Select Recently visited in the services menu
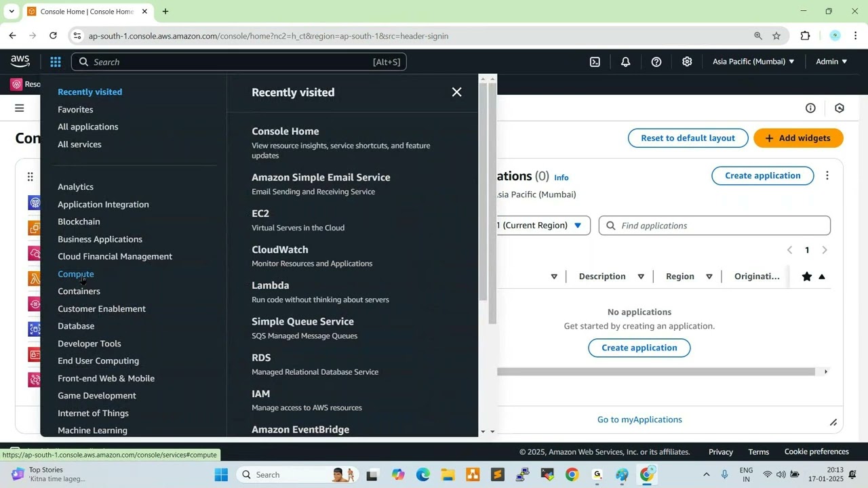Viewport: 868px width, 488px height. pos(90,92)
